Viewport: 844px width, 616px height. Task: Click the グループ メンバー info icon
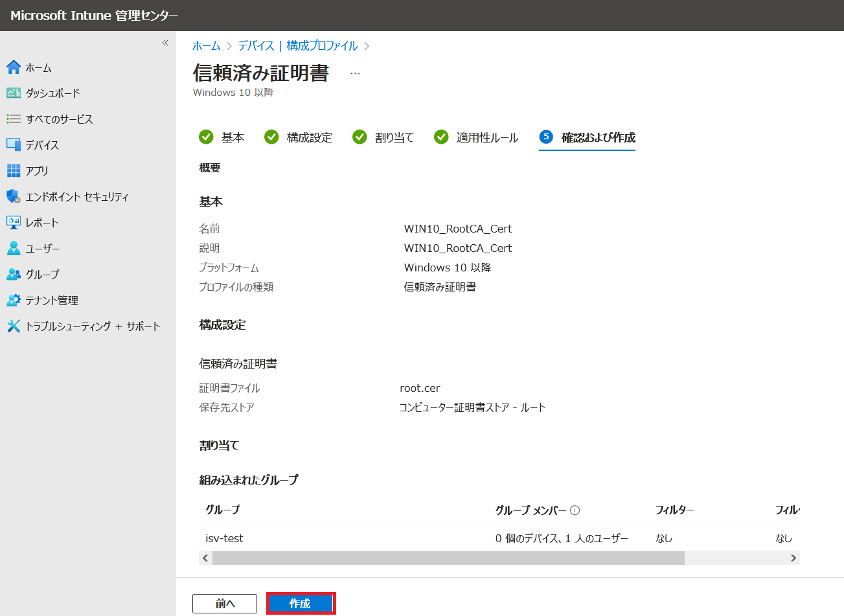pyautogui.click(x=575, y=510)
